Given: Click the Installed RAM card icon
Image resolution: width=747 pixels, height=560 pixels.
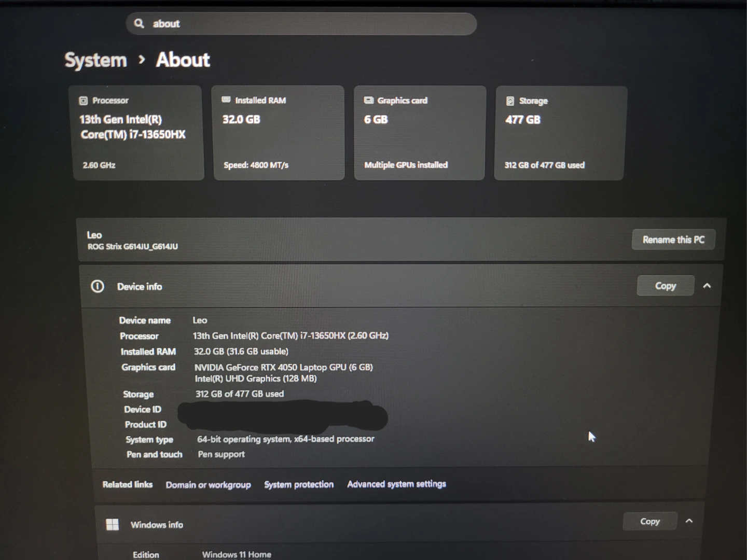Looking at the screenshot, I should [x=226, y=100].
